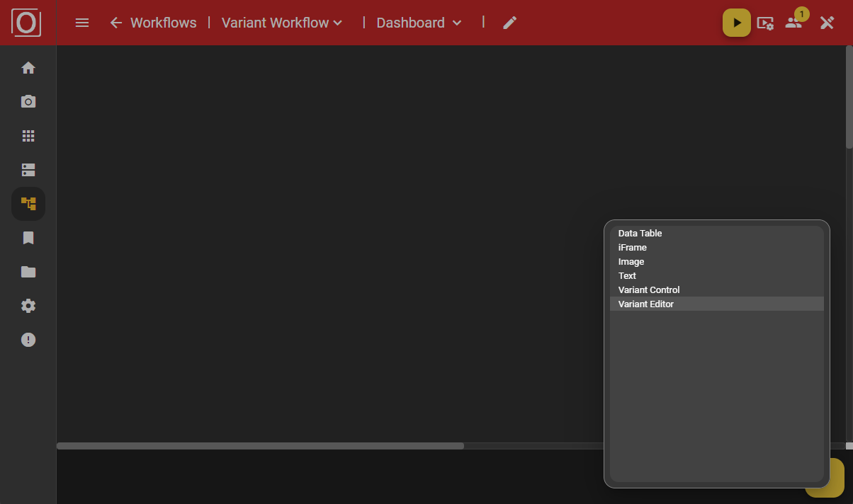Select the highlighted Workflows icon in sidebar

(x=28, y=203)
